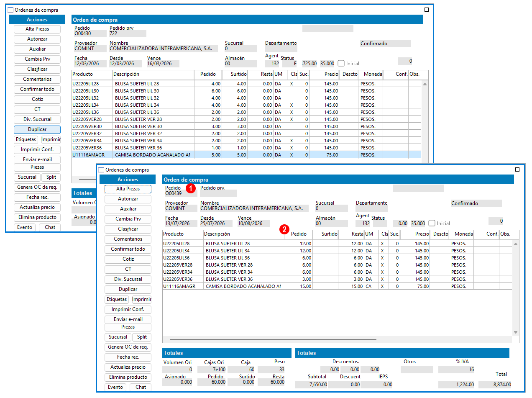Click the Split button in front window
Image resolution: width=532 pixels, height=398 pixels.
[142, 337]
